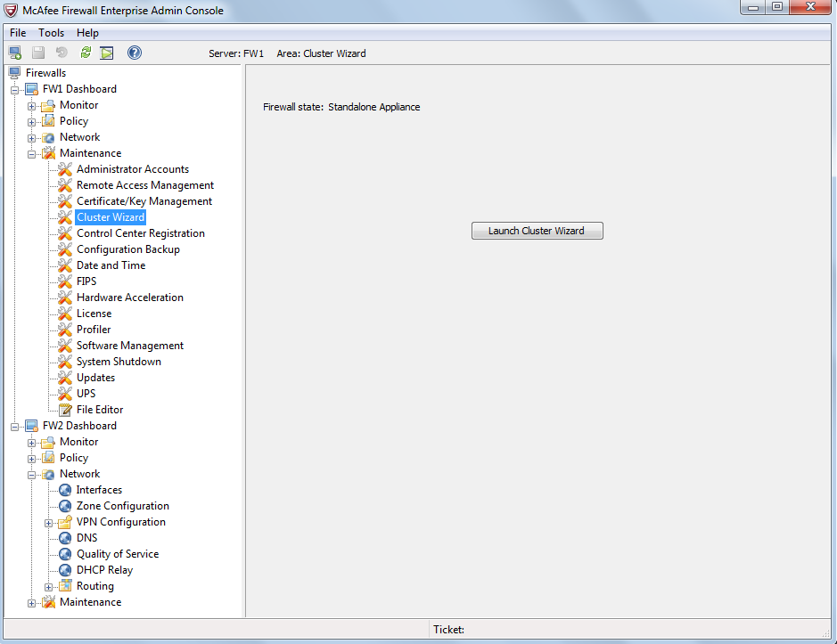Collapse the FW1 Maintenance node
Image resolution: width=837 pixels, height=644 pixels.
[31, 154]
